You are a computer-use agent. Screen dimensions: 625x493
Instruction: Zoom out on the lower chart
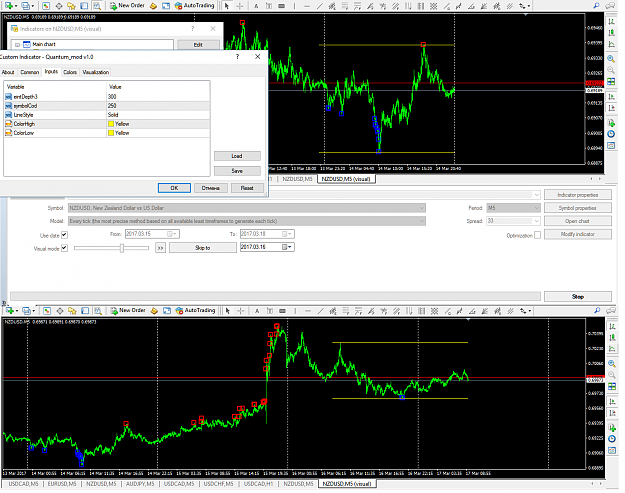[612, 375]
